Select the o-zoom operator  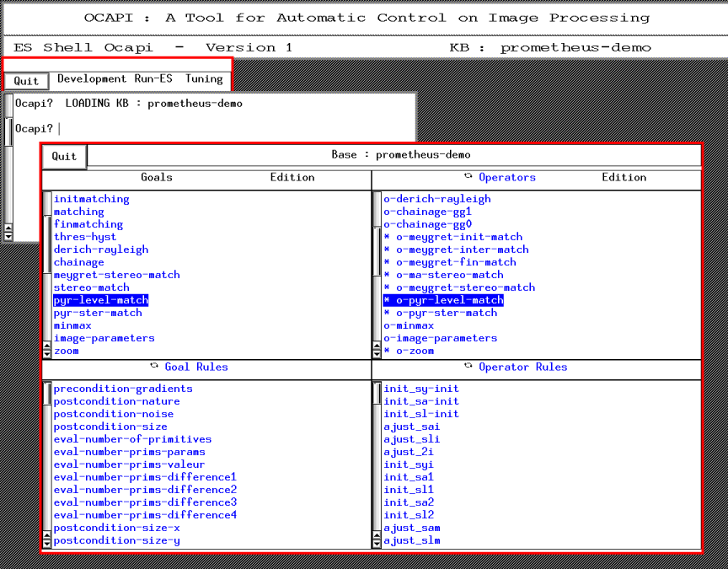409,352
